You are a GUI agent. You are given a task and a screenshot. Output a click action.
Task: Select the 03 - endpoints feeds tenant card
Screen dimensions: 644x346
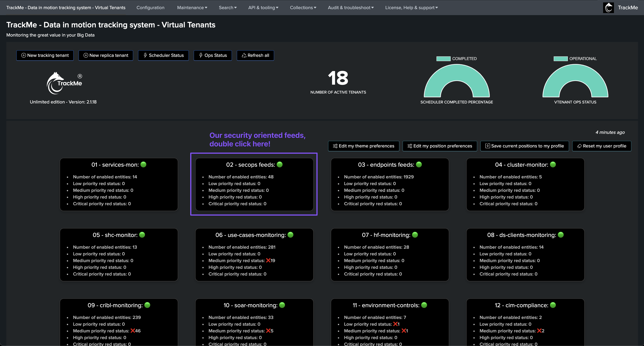click(x=390, y=185)
